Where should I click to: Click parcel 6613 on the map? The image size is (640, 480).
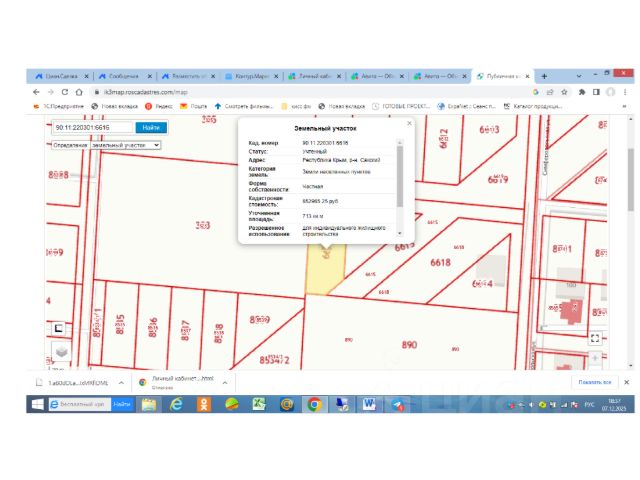[x=489, y=130]
